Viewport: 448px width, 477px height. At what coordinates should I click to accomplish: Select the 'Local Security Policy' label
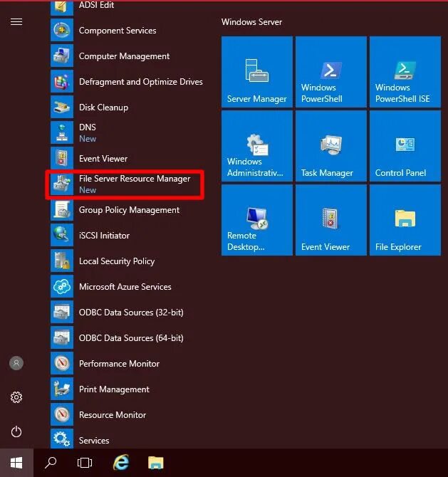point(117,261)
